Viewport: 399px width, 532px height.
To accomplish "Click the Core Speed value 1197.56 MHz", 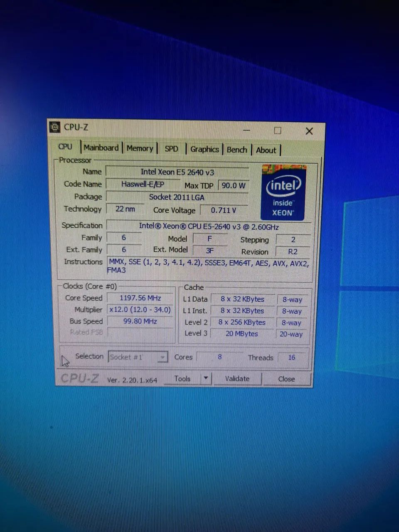I will click(x=140, y=298).
